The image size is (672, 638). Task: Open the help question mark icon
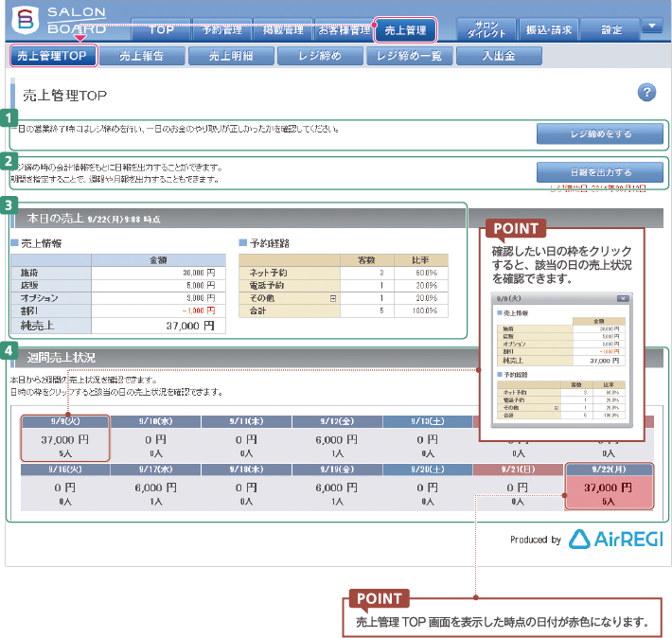point(647,92)
